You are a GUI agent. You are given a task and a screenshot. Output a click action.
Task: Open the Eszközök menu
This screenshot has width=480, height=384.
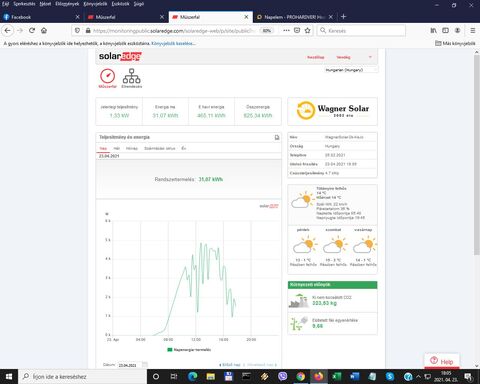coord(120,4)
